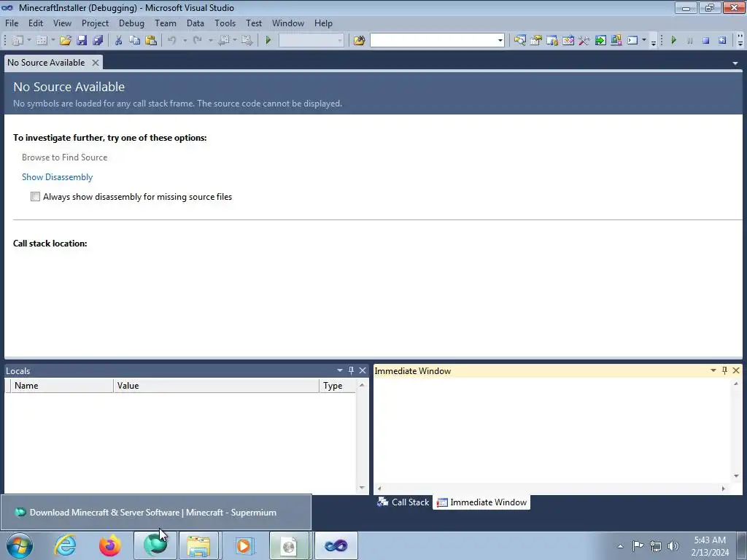Image resolution: width=747 pixels, height=560 pixels.
Task: Click the Undo arrow icon
Action: point(172,41)
